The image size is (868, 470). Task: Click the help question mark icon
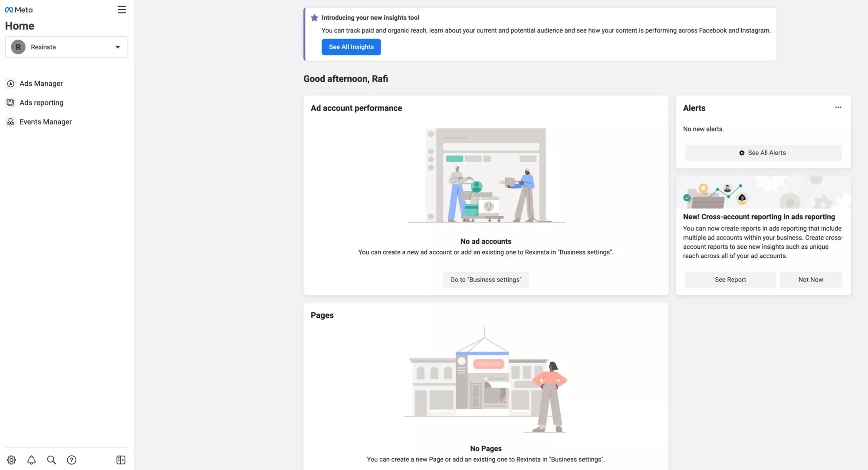tap(71, 460)
